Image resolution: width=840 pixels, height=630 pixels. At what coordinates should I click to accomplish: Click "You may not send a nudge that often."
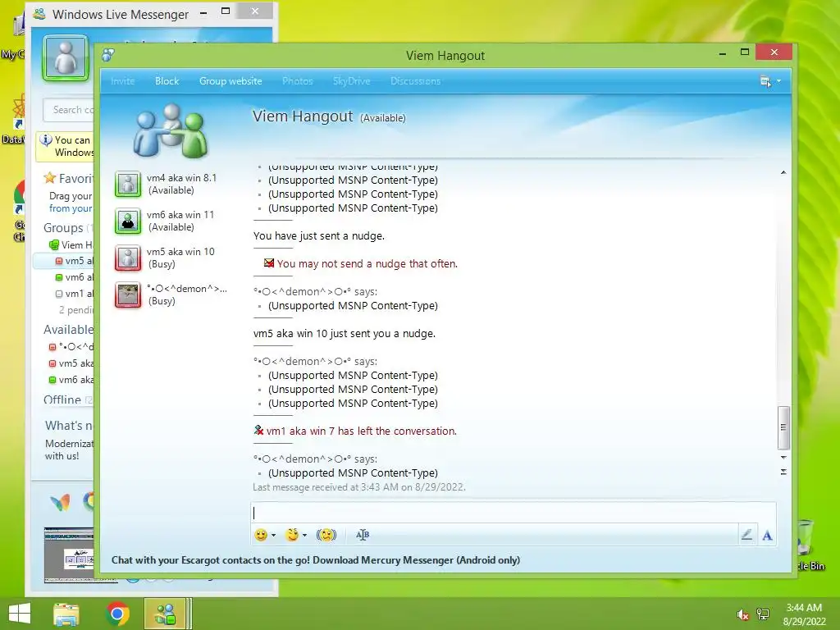pyautogui.click(x=367, y=263)
